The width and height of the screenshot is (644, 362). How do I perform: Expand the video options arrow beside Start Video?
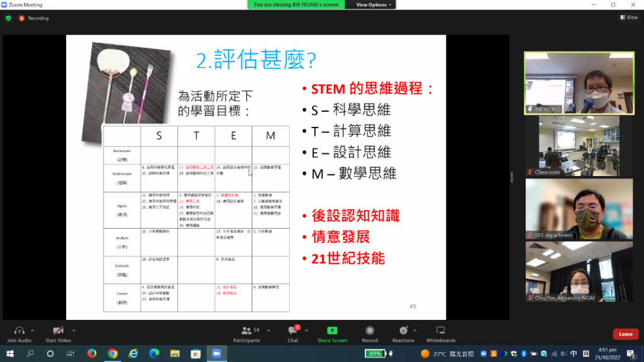[74, 329]
